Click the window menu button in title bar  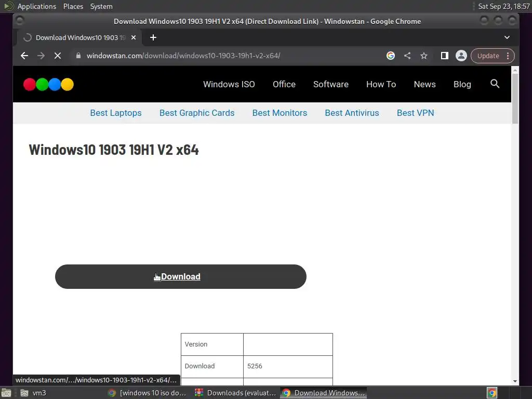coord(20,21)
